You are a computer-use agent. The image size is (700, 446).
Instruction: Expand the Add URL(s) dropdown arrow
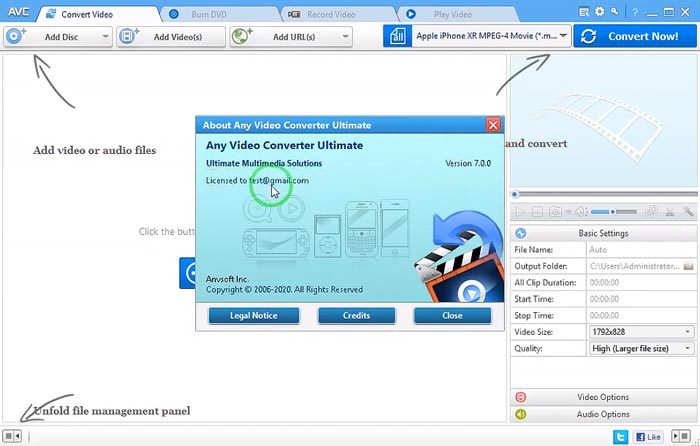click(x=346, y=37)
